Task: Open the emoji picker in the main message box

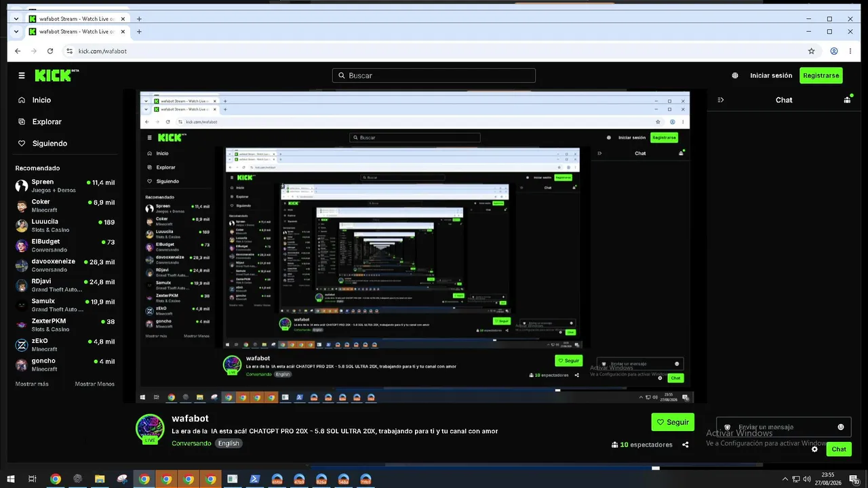Action: coord(841,427)
